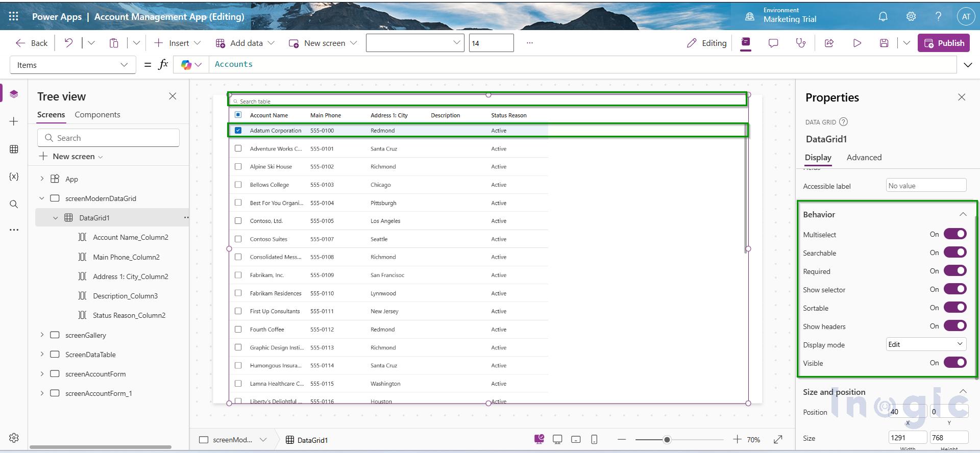The width and height of the screenshot is (980, 453).
Task: Open the Variables icon in sidebar
Action: (14, 177)
